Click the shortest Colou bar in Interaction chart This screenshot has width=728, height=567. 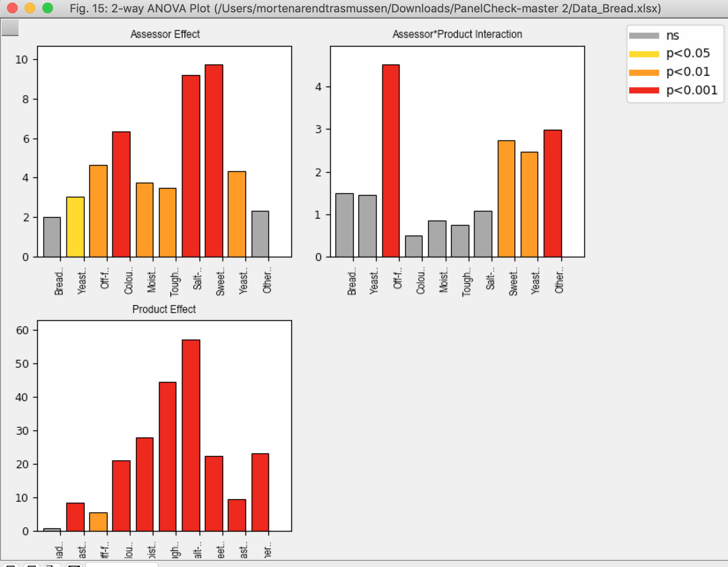point(414,246)
